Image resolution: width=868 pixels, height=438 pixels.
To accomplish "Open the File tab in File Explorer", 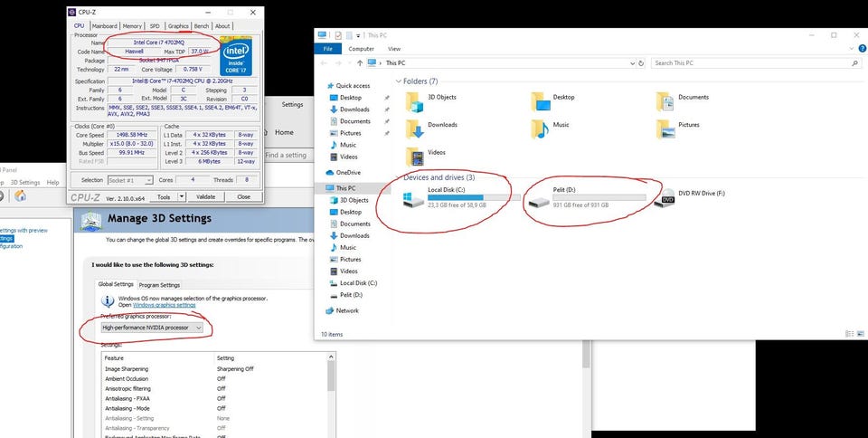I will 327,49.
